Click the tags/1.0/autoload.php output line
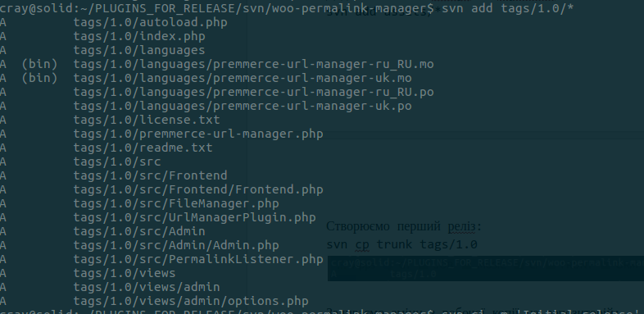The width and height of the screenshot is (644, 314). [150, 22]
